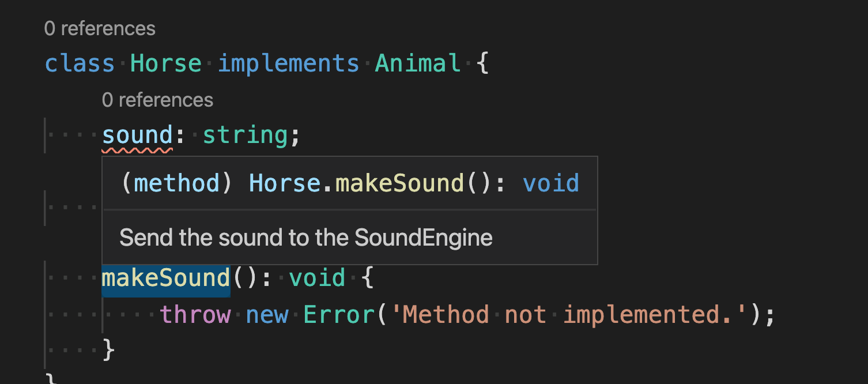Click the '0 references' CodeLens above Horse class
This screenshot has height=384, width=868.
(99, 28)
